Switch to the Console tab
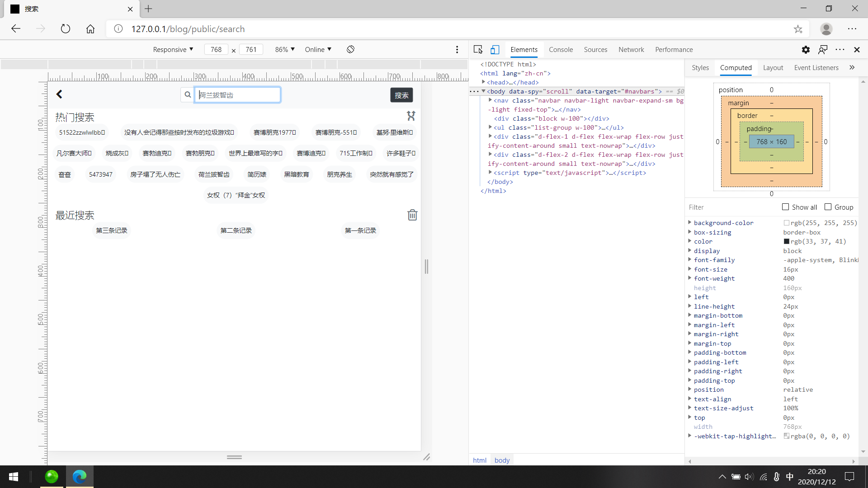 [561, 50]
